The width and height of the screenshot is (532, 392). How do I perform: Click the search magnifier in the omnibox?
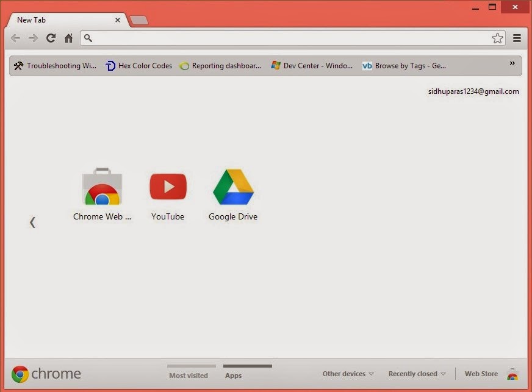pyautogui.click(x=88, y=38)
